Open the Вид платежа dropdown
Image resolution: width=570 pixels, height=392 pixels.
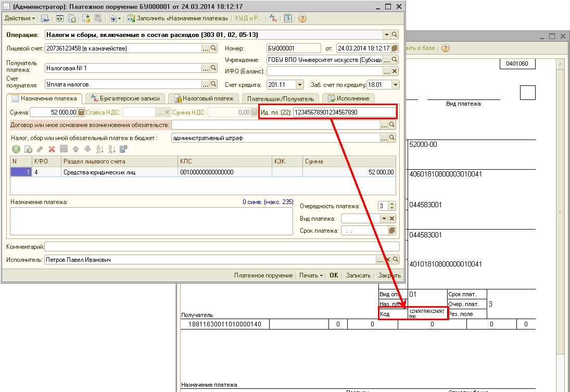pos(384,219)
